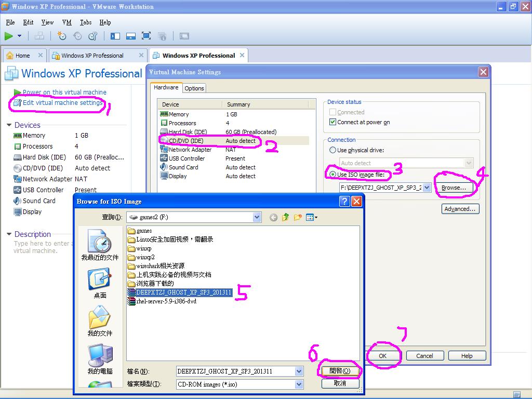Click the Back navigation icon in browse dialog
Image resolution: width=532 pixels, height=399 pixels.
(273, 218)
